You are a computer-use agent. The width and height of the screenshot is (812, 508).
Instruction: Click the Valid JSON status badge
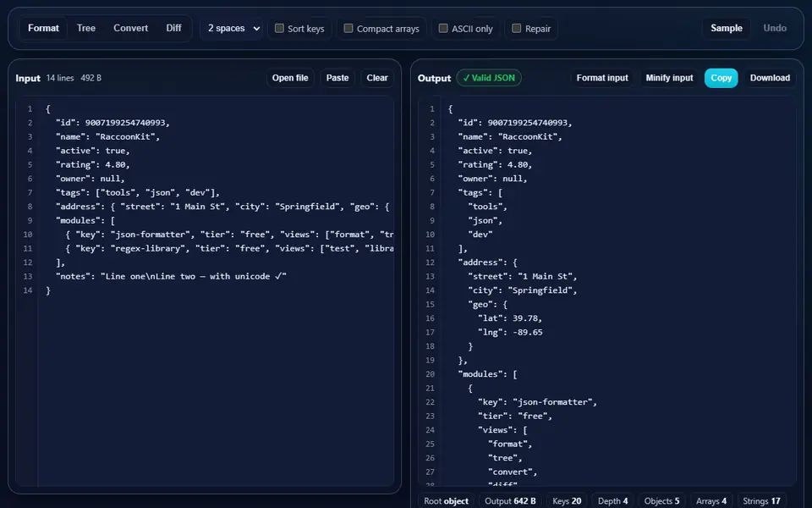[x=489, y=78]
